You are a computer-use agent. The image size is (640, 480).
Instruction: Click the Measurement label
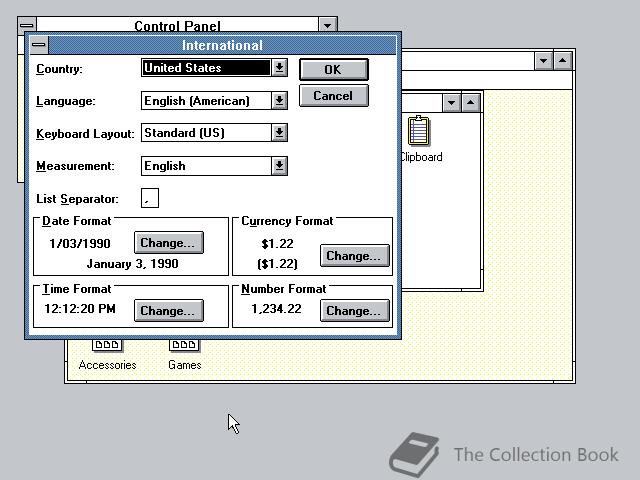[x=75, y=166]
